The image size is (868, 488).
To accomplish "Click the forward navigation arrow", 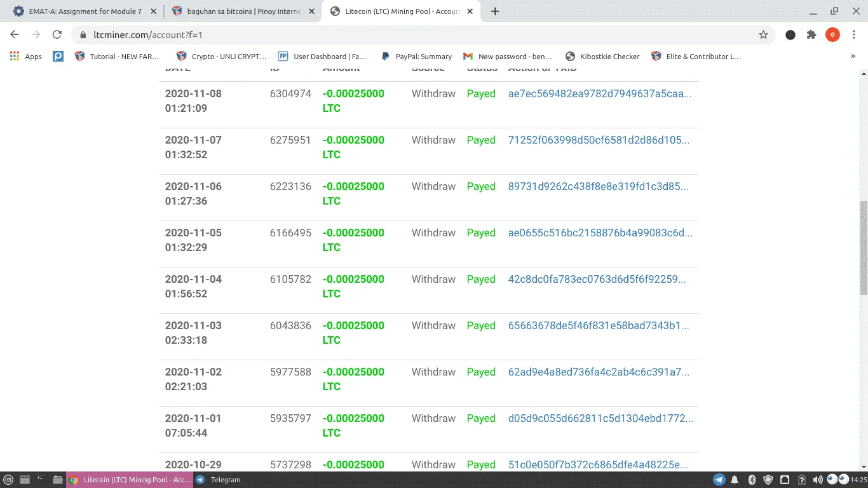I will pos(36,35).
